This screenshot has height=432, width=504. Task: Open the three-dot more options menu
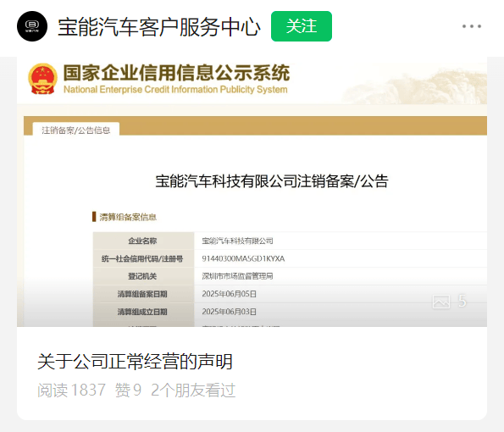pyautogui.click(x=472, y=26)
